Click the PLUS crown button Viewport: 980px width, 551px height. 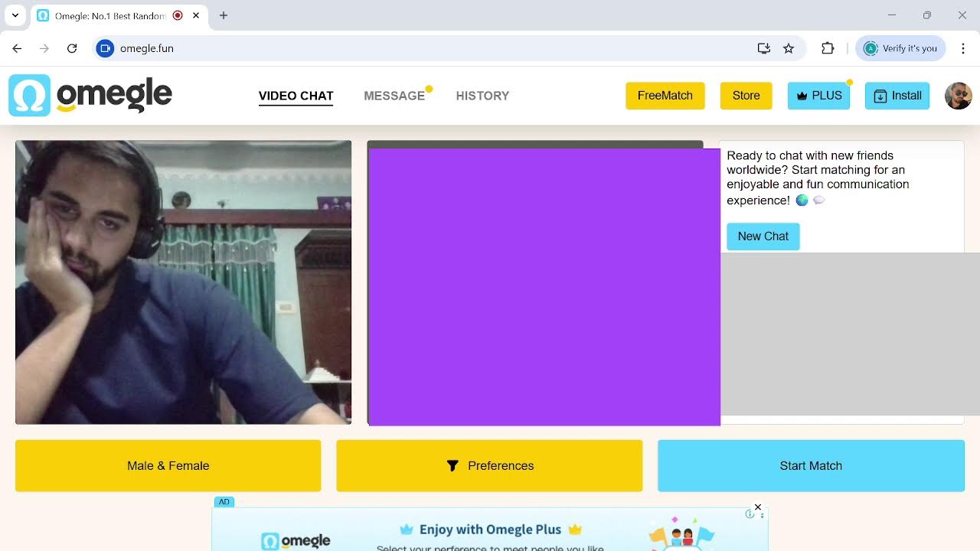(x=818, y=96)
